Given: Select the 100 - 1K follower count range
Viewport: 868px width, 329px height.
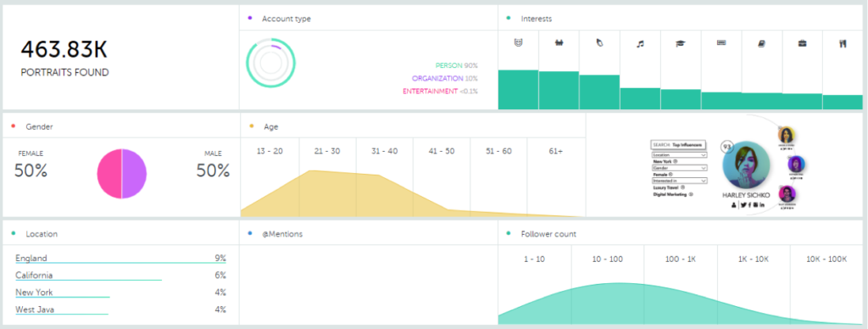Looking at the screenshot, I should (681, 259).
